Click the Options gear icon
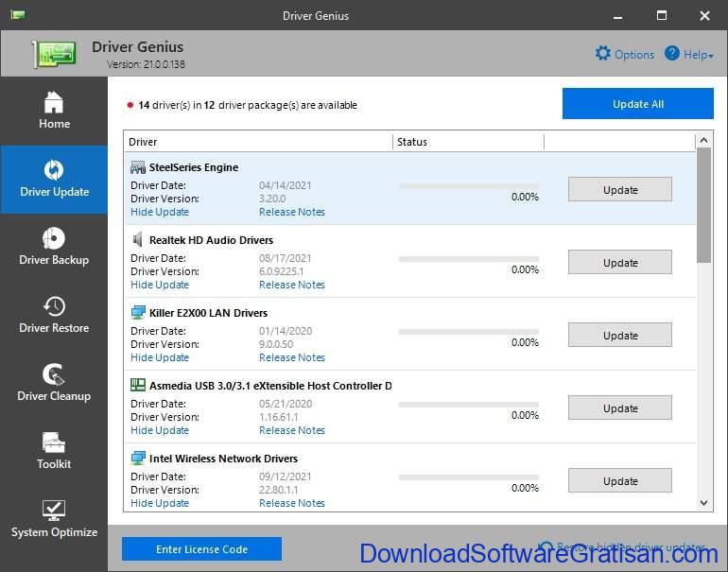 (603, 53)
